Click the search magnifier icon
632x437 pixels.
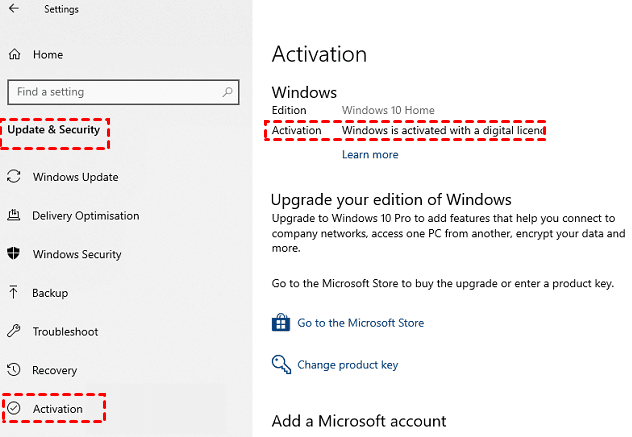coord(227,92)
